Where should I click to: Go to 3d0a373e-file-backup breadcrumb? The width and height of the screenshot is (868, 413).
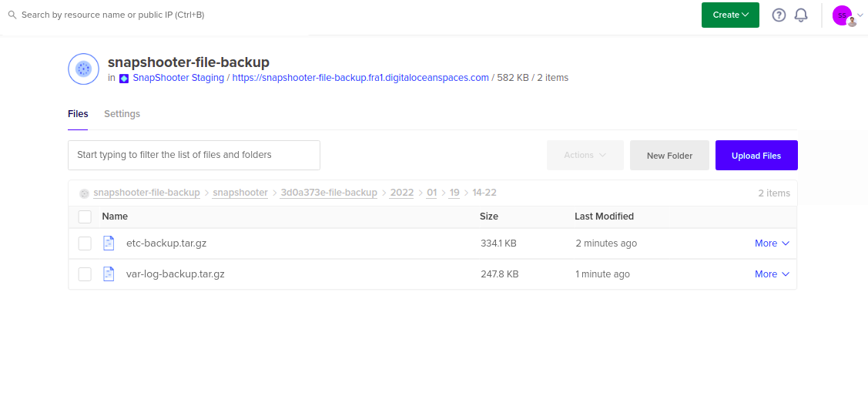[x=329, y=193]
